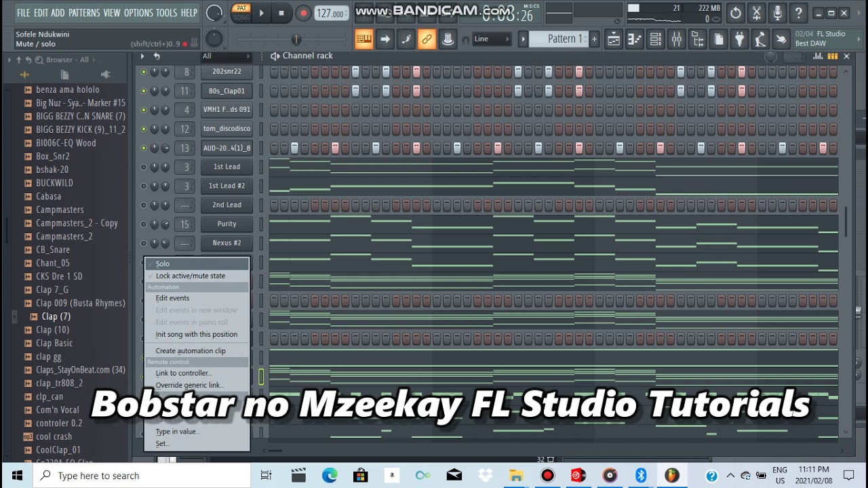The image size is (868, 488).
Task: Stop playback with the Stop button
Action: 281,13
